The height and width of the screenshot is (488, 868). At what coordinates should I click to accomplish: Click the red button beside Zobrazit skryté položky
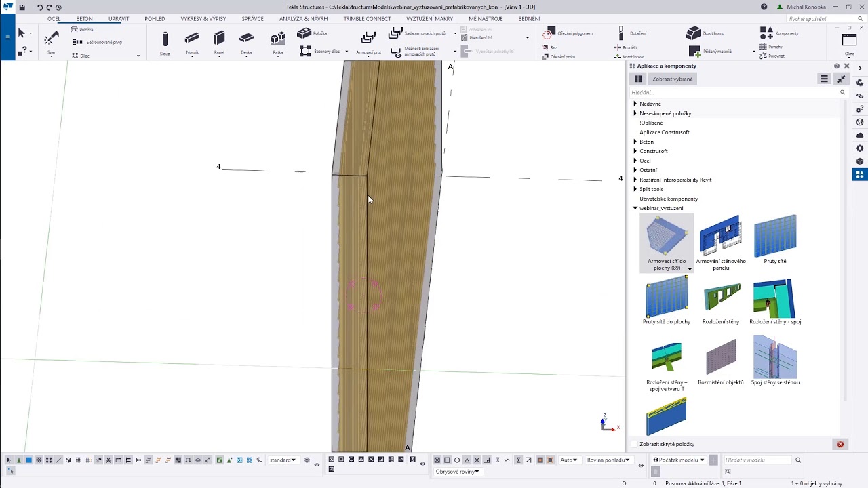(x=840, y=444)
